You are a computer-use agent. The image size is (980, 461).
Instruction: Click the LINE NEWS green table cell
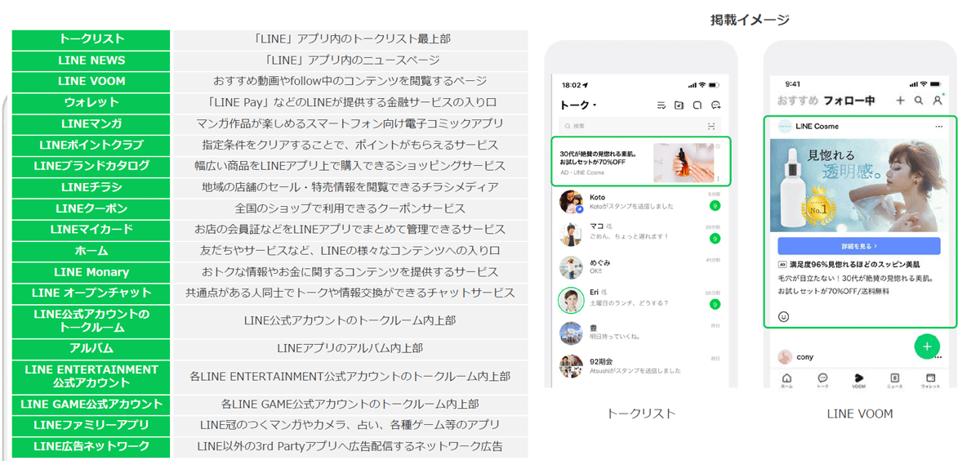(91, 60)
